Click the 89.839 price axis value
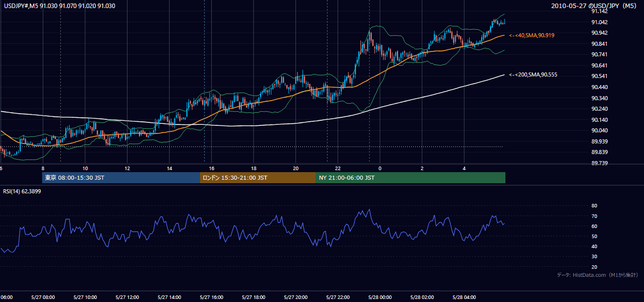The width and height of the screenshot is (644, 302). [599, 152]
